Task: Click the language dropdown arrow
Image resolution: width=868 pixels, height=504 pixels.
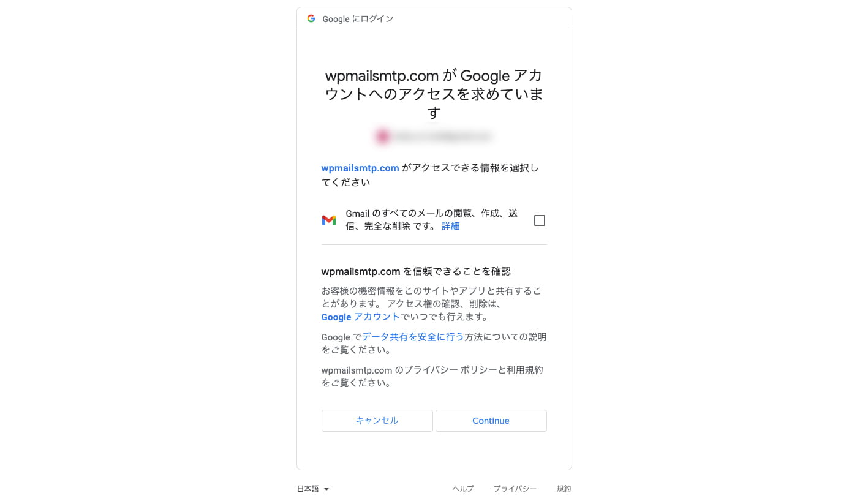Action: pos(326,489)
